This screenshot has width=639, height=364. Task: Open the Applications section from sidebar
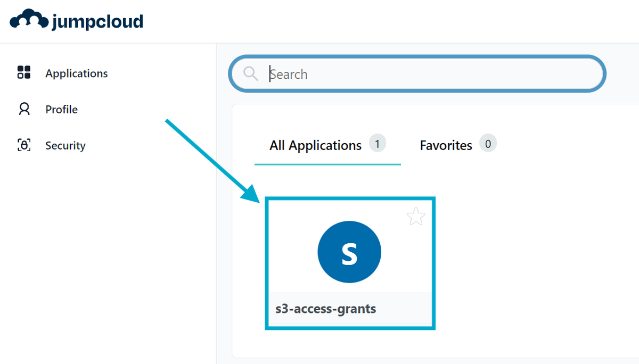(x=76, y=73)
